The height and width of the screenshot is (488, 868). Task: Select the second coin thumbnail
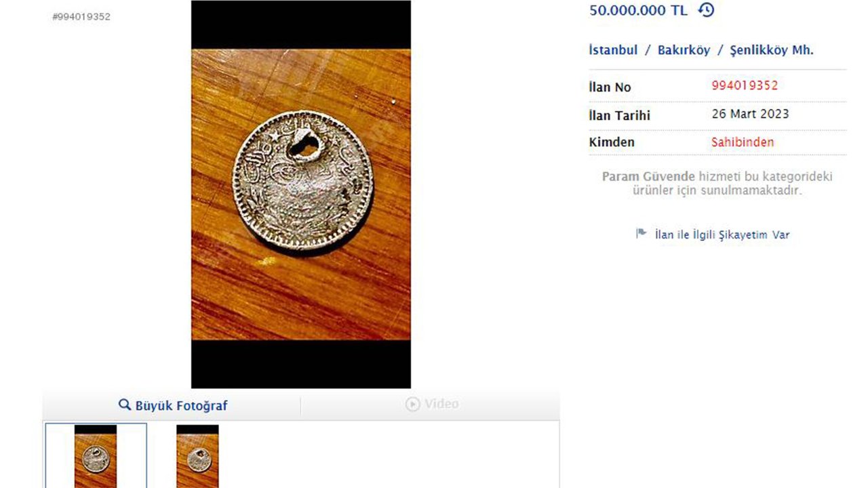[x=197, y=455]
